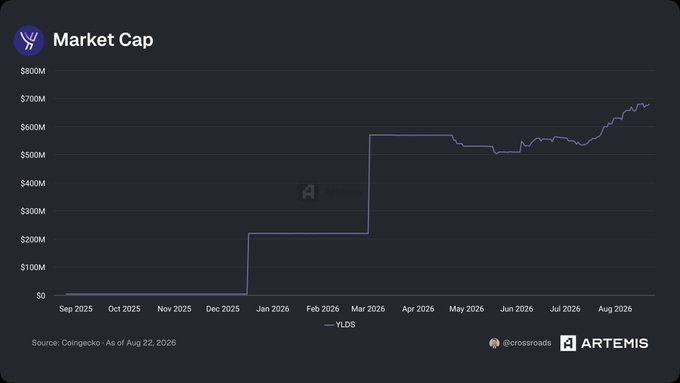Click the YLDS token logo icon
Screen dimensions: 680x383
pyautogui.click(x=29, y=40)
